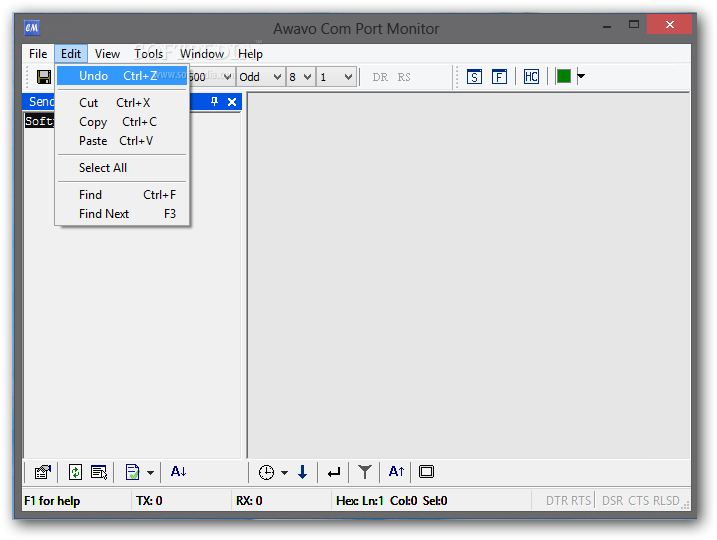717x540 pixels.
Task: Choose Select All from Edit menu
Action: point(122,168)
